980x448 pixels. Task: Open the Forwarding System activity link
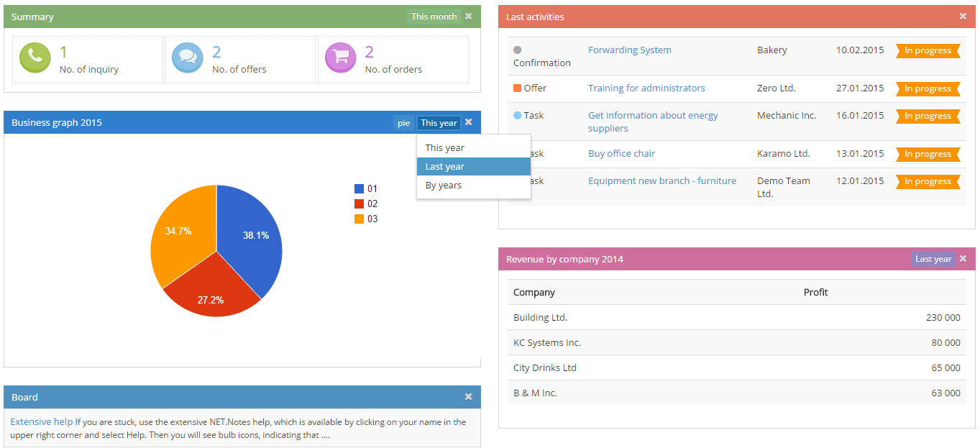point(629,50)
